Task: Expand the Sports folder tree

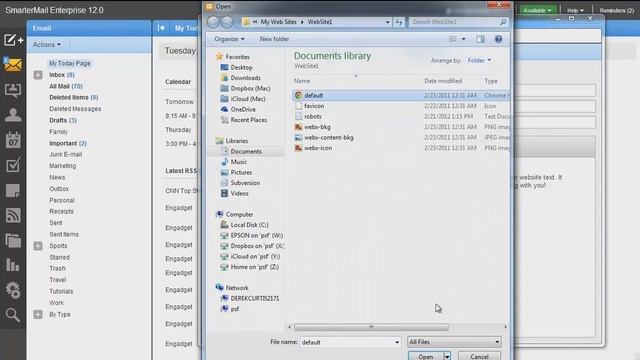Action: [x=38, y=246]
